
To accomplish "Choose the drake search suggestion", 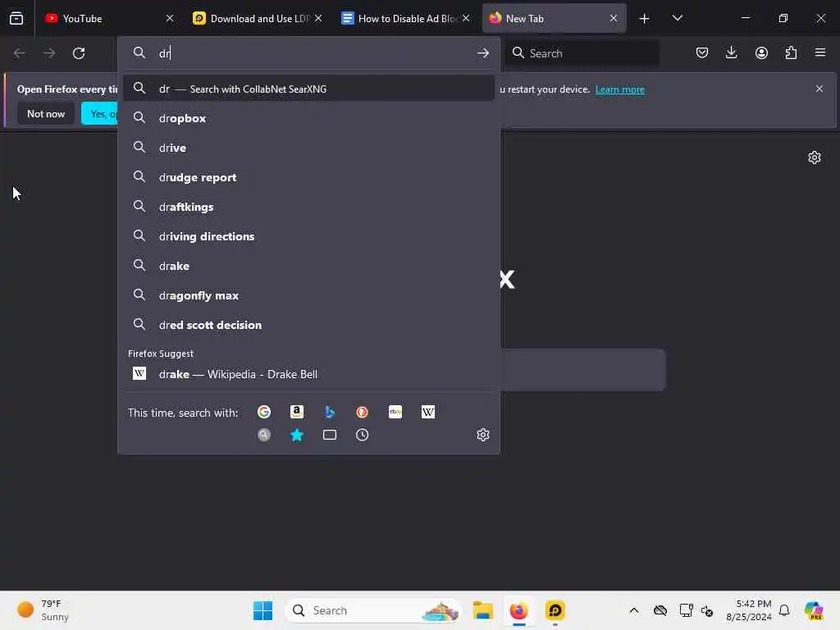I will (308, 266).
